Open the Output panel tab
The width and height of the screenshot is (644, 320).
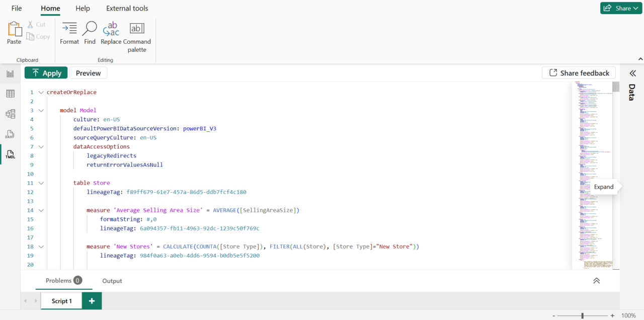pyautogui.click(x=112, y=281)
